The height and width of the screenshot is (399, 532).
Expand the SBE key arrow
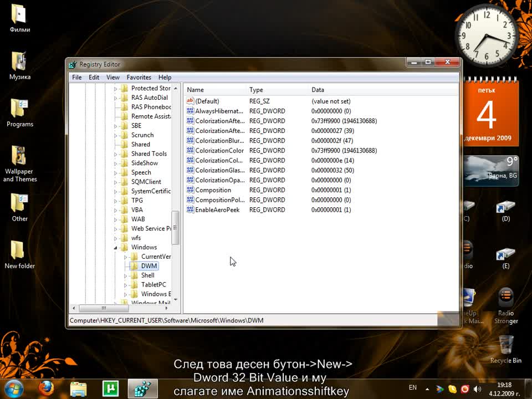[115, 126]
